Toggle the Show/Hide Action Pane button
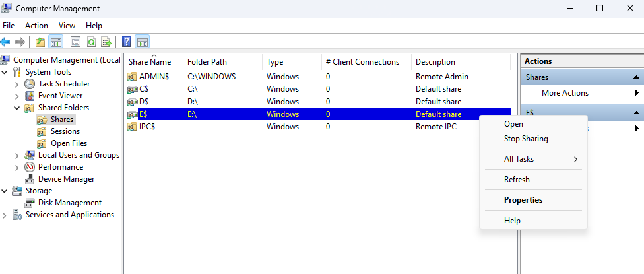Screen dimensions: 644x274 click(x=142, y=42)
